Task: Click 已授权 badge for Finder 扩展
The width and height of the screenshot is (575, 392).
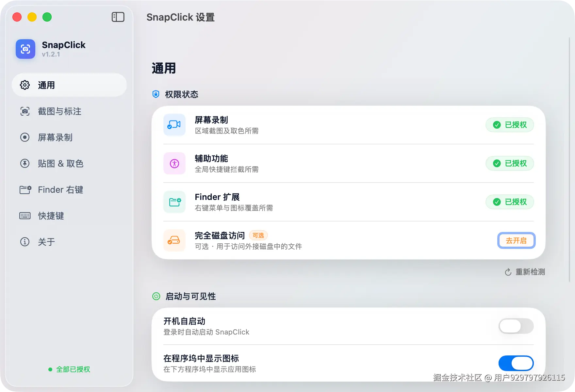Action: tap(510, 202)
